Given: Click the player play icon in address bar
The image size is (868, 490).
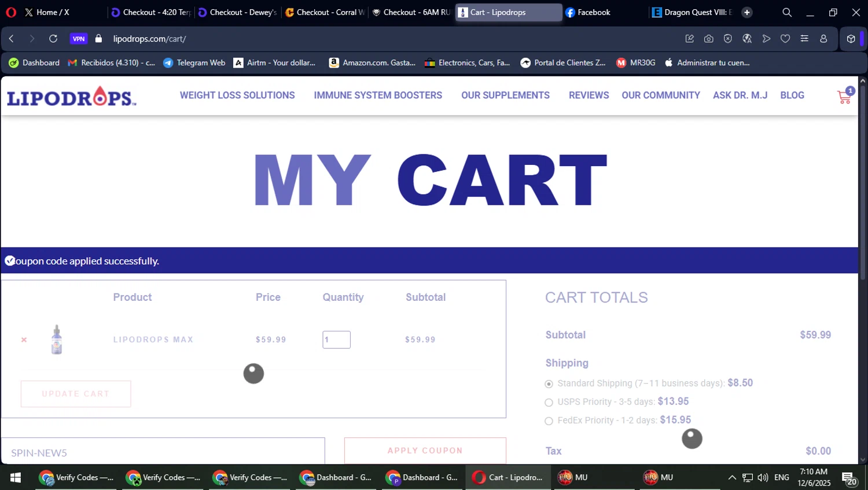Looking at the screenshot, I should (x=766, y=39).
